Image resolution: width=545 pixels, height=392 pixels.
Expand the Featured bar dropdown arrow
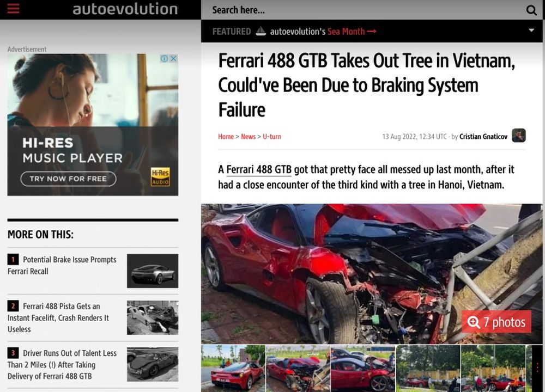pos(531,30)
